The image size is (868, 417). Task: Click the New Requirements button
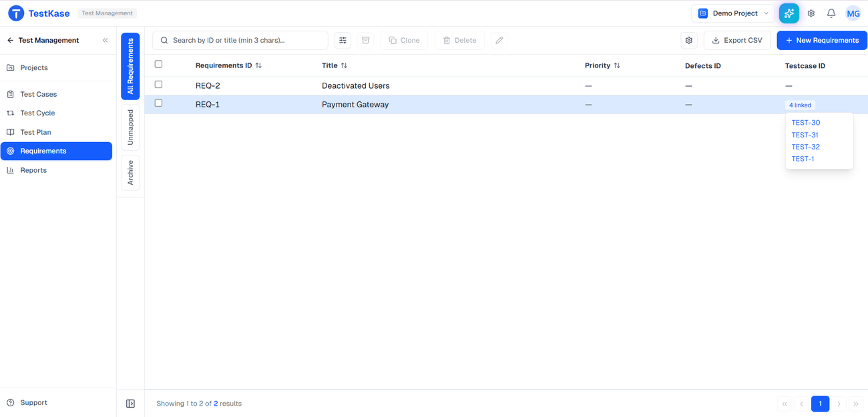coord(822,41)
